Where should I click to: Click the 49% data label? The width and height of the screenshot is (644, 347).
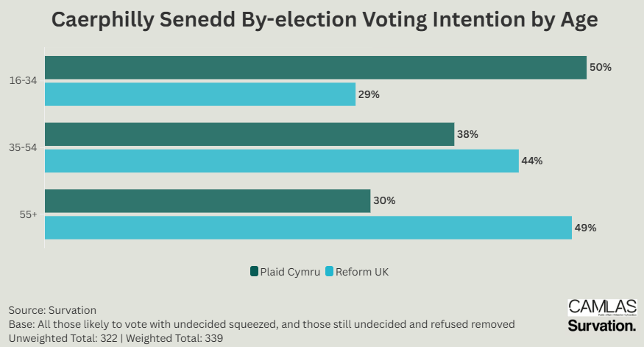(586, 228)
